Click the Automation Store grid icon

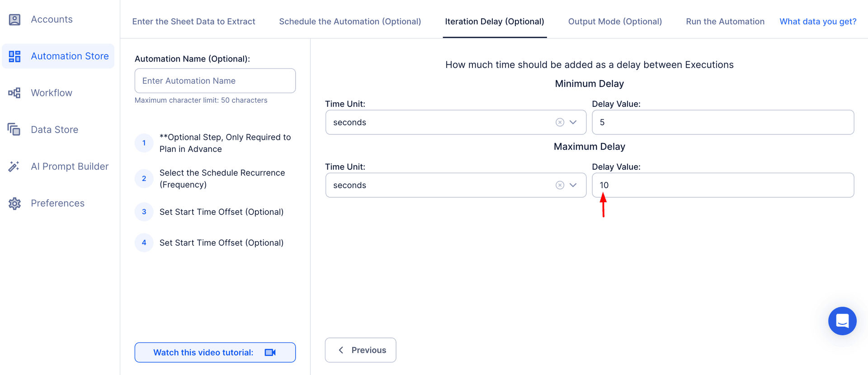[14, 56]
